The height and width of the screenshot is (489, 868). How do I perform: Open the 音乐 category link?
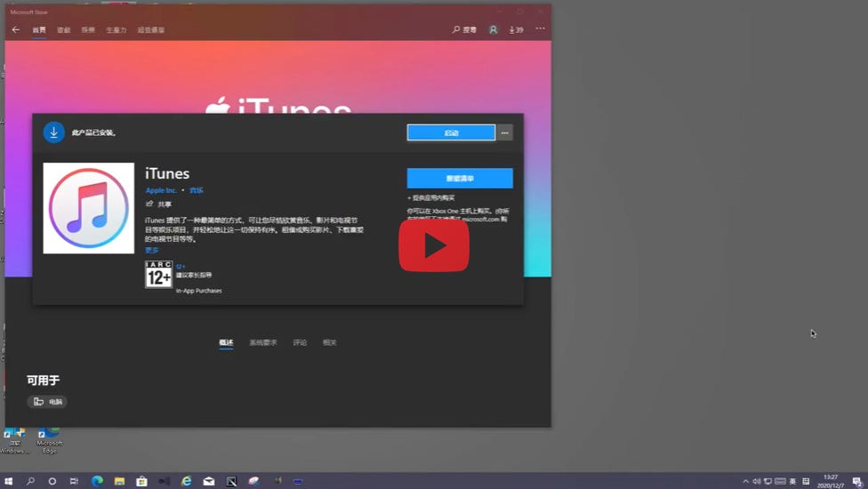point(197,190)
